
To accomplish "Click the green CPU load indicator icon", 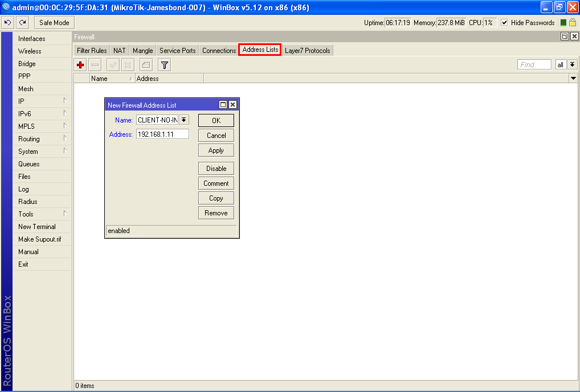I will pyautogui.click(x=563, y=23).
